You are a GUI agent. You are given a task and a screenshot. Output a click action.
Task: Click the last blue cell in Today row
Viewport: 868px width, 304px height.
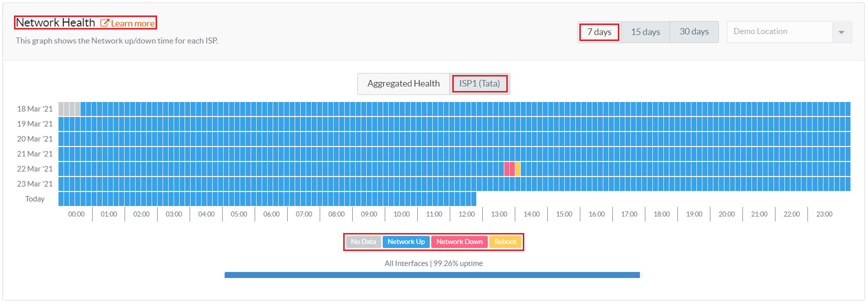click(474, 199)
